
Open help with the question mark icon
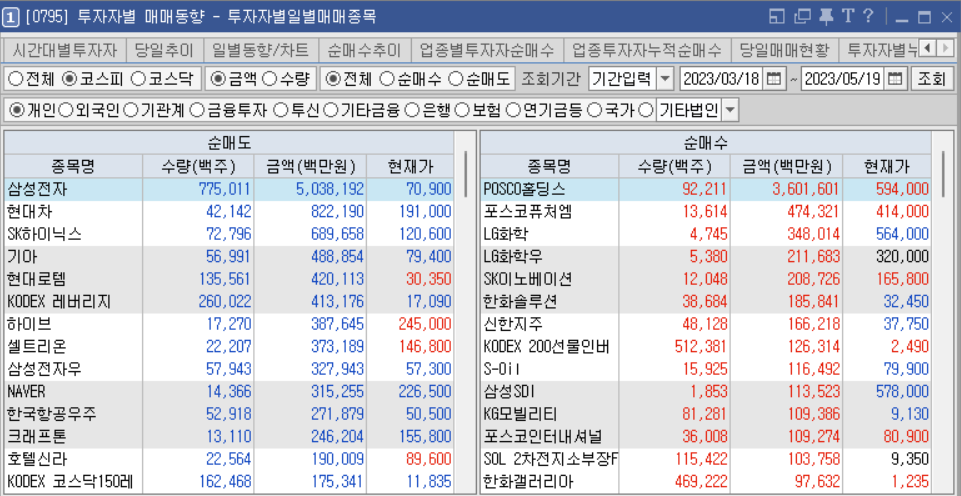coord(868,17)
